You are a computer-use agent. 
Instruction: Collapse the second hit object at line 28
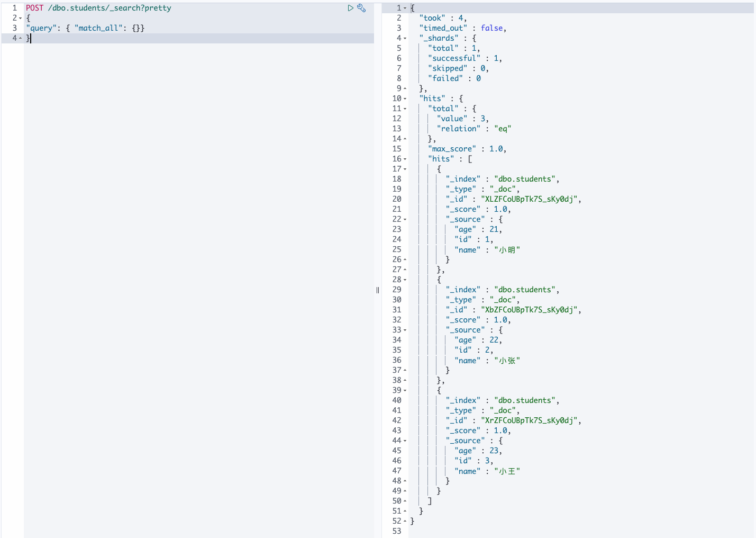405,280
